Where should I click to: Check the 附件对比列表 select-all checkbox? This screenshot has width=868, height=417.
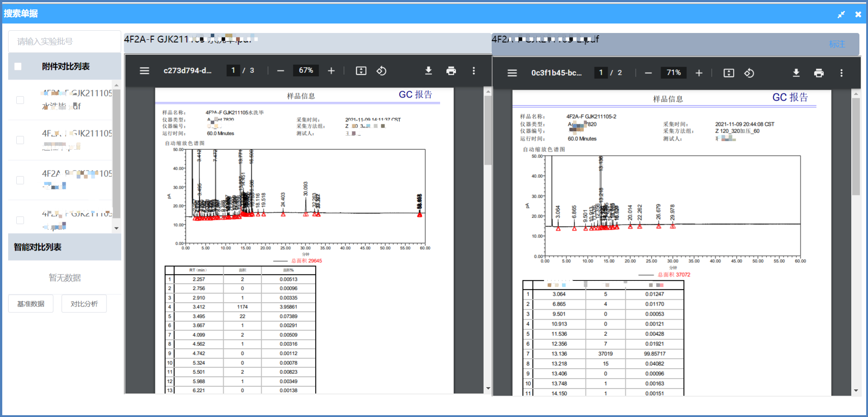coord(18,66)
